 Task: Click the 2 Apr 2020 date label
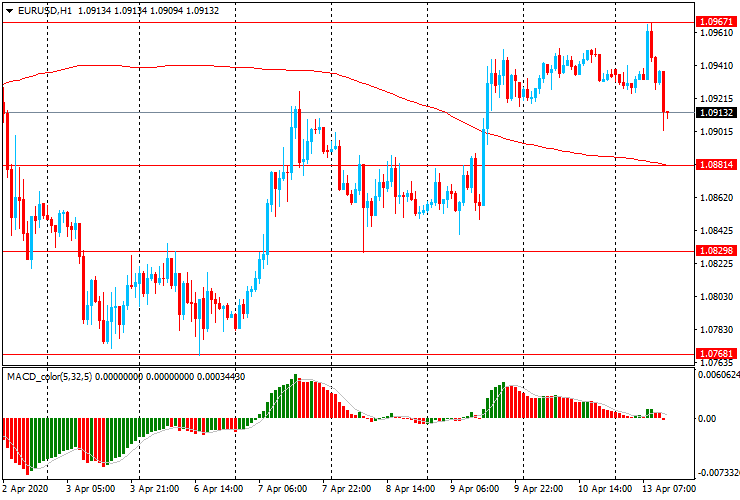tap(25, 490)
